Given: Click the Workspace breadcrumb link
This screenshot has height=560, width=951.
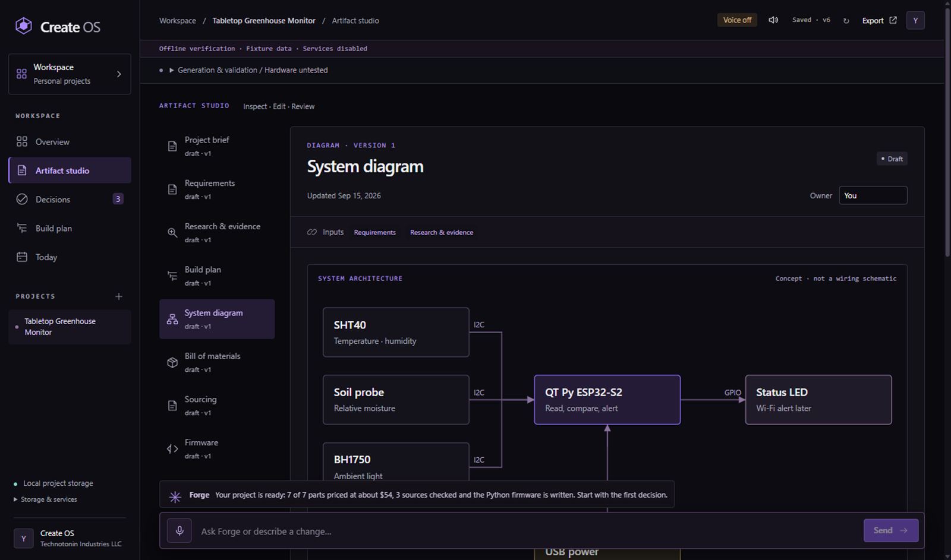Looking at the screenshot, I should pyautogui.click(x=177, y=20).
